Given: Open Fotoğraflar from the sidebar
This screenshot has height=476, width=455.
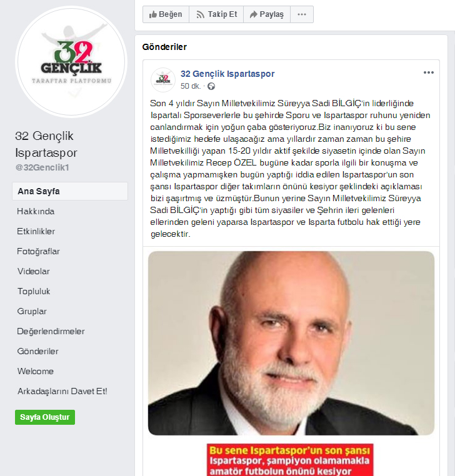Looking at the screenshot, I should (x=38, y=251).
